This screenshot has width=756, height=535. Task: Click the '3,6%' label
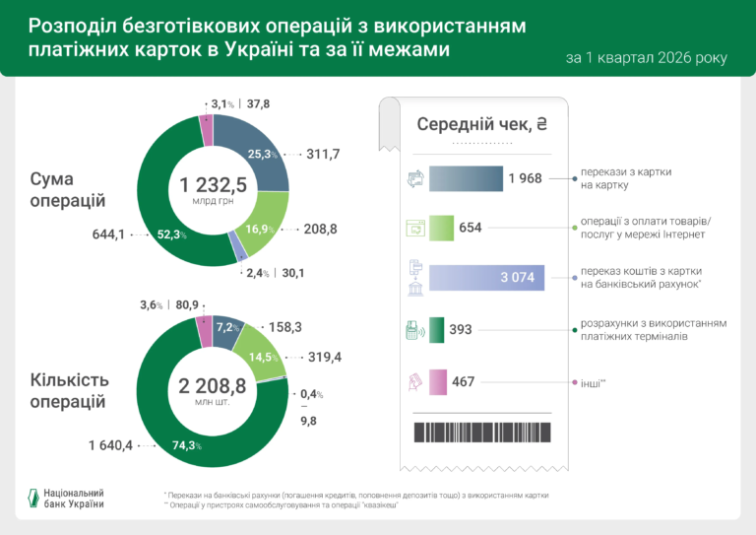151,304
